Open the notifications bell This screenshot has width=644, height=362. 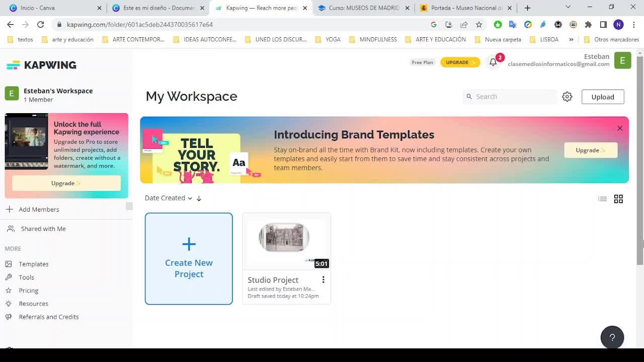pos(493,62)
